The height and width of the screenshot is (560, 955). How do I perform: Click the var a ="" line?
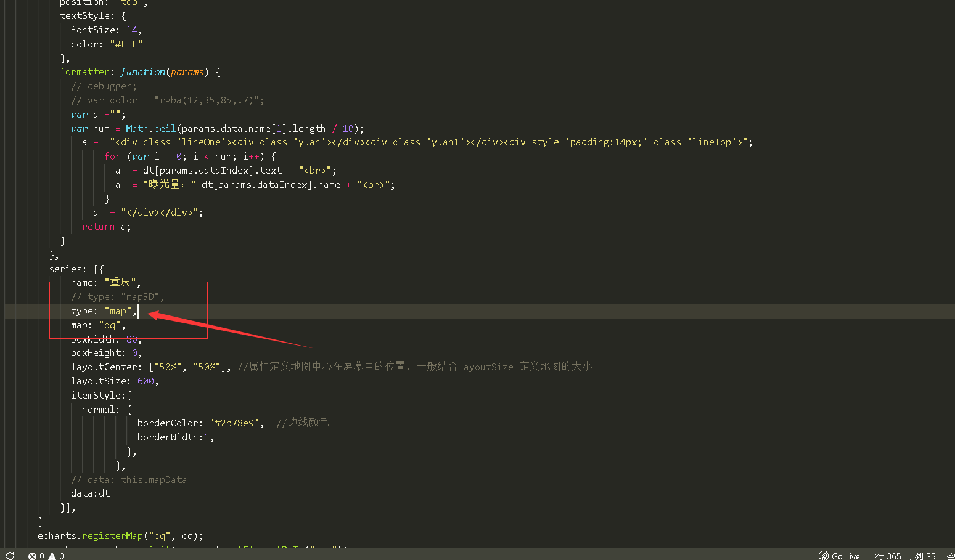point(98,115)
